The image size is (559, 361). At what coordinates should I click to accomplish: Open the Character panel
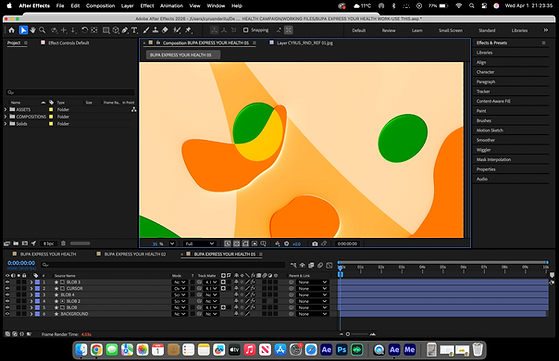pyautogui.click(x=485, y=72)
